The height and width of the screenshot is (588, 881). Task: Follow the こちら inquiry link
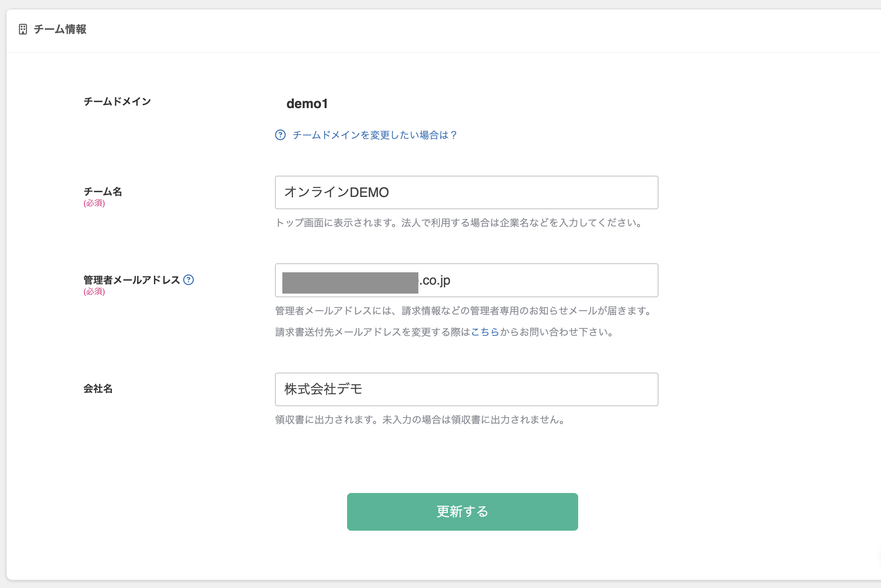pyautogui.click(x=485, y=332)
